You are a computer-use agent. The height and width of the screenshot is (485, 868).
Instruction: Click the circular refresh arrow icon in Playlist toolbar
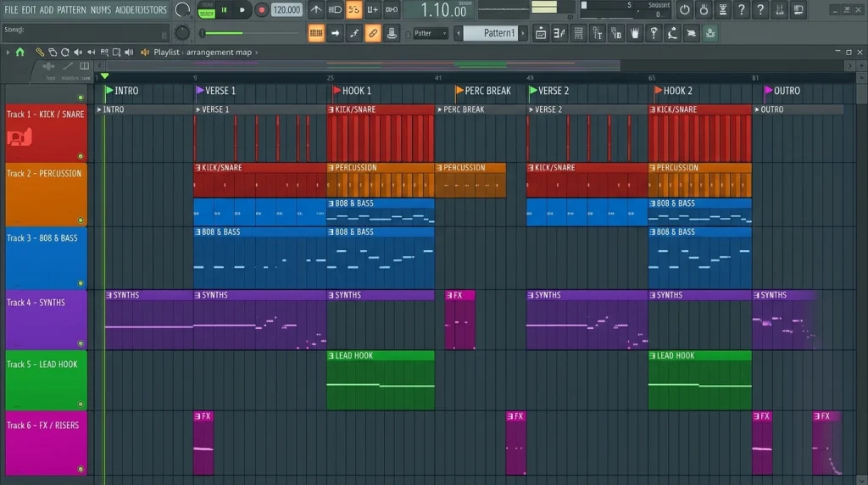point(64,52)
